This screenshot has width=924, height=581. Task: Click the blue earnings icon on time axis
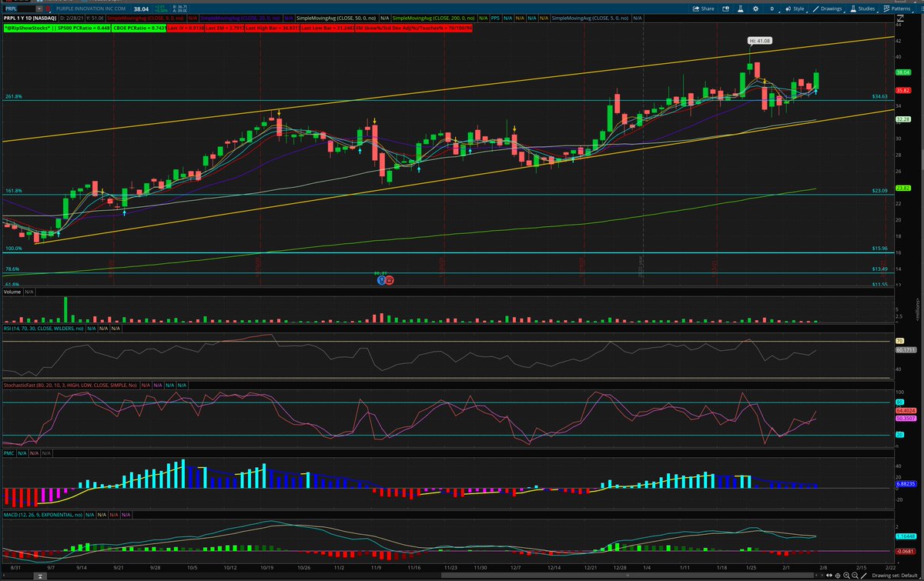coord(380,281)
